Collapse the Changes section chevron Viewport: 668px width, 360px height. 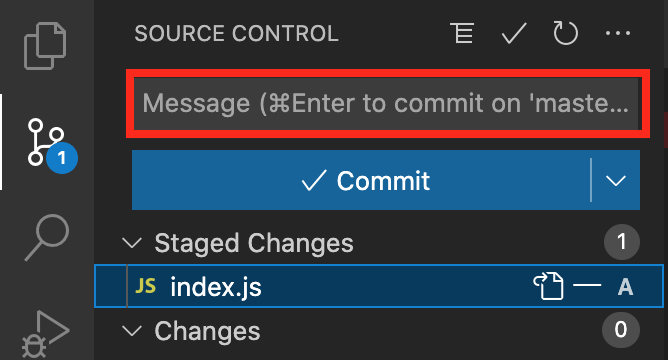click(132, 331)
